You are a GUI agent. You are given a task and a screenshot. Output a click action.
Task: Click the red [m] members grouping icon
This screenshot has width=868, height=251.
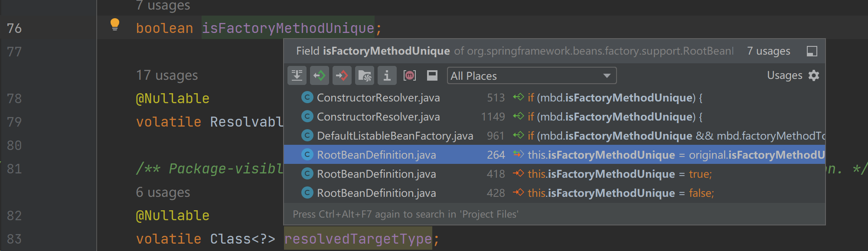[409, 76]
